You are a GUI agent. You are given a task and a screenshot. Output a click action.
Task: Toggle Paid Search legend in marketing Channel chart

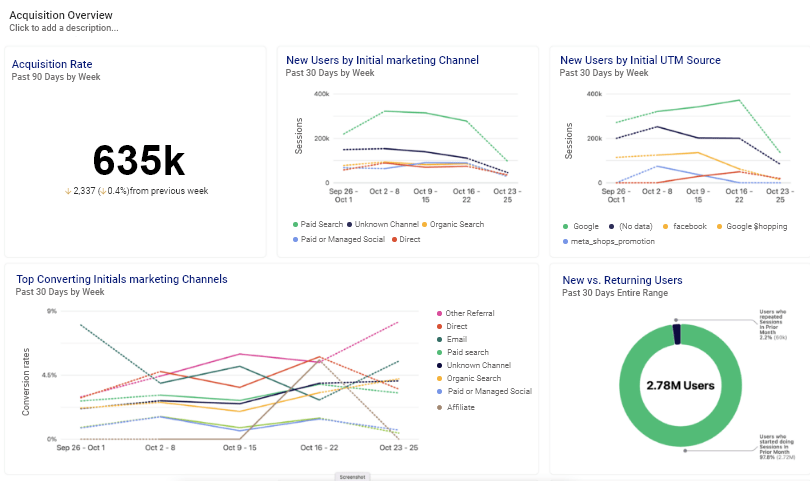tap(318, 224)
